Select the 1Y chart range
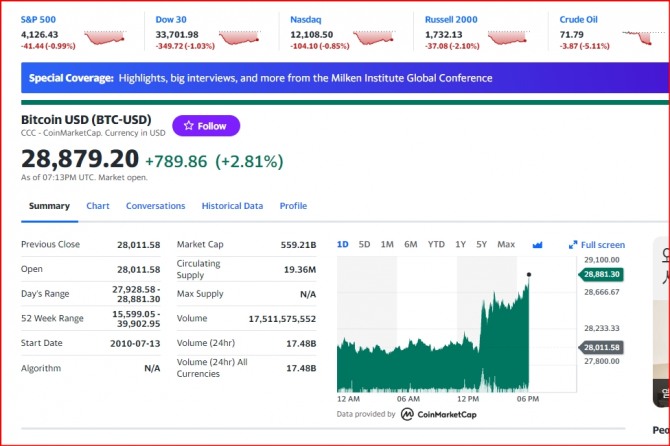The image size is (670, 446). pos(460,244)
